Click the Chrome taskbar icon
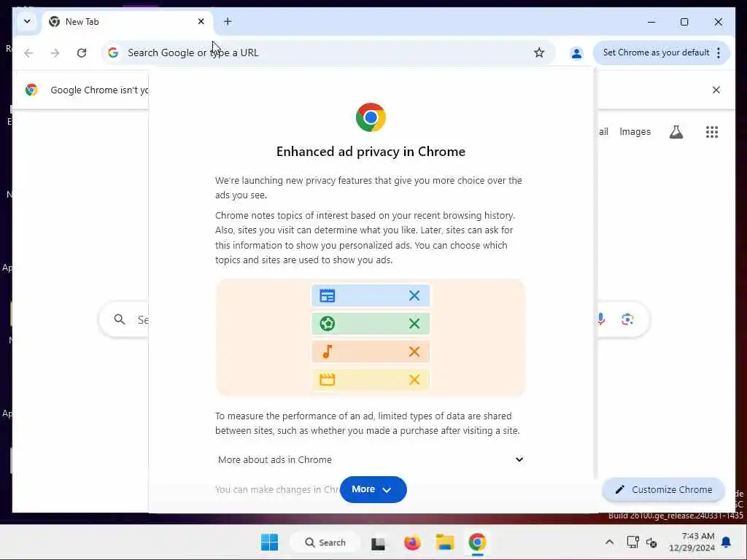Viewport: 747px width, 560px height. (x=477, y=542)
